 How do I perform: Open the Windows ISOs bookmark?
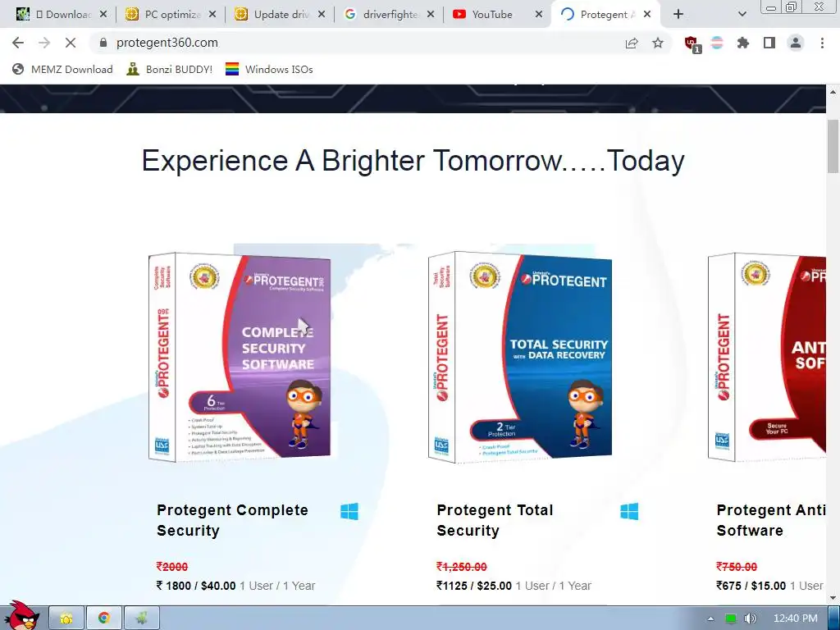coord(269,69)
